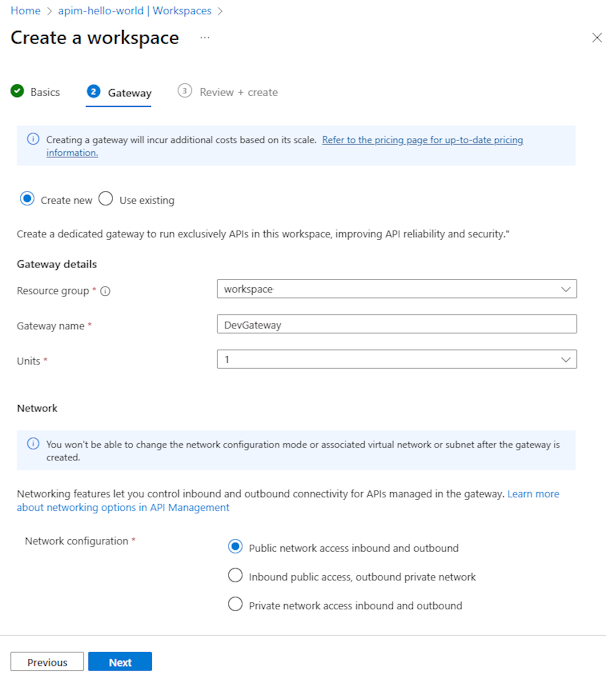Open the pricing page link
Image resolution: width=606 pixels, height=675 pixels.
tap(422, 140)
